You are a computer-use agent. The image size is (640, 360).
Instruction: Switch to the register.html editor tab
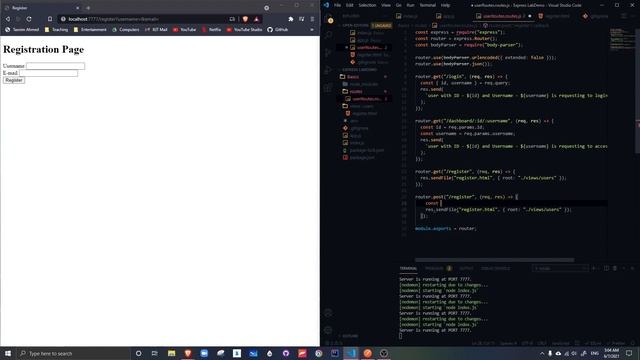pyautogui.click(x=554, y=16)
